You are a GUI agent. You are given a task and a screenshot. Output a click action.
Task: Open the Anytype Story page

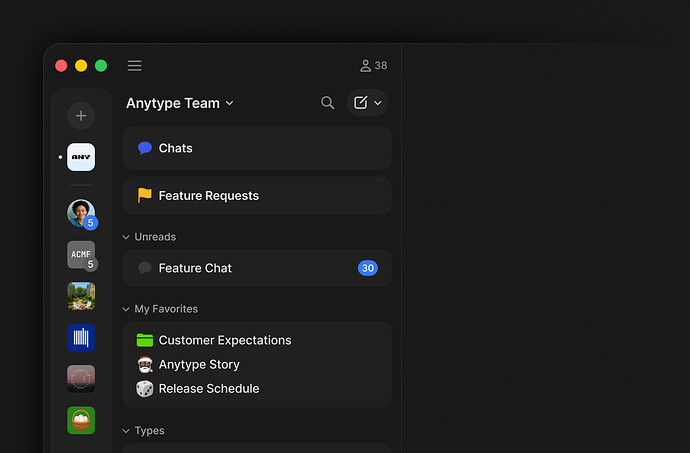[x=257, y=365]
